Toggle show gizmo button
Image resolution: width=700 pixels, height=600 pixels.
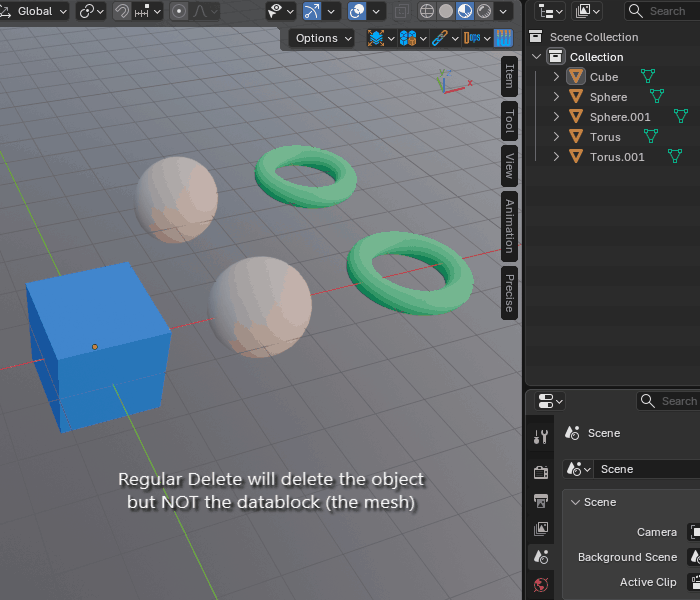pyautogui.click(x=312, y=11)
